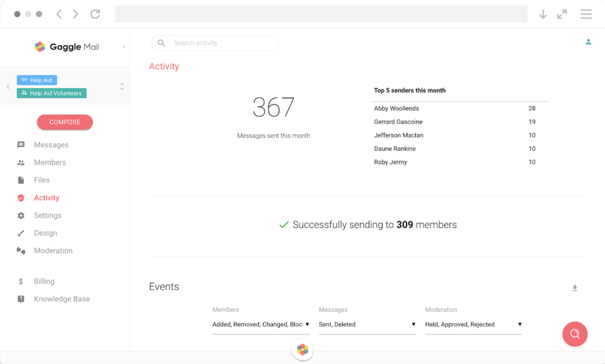Click the user account icon top right
Viewport: 605px width, 364px height.
tap(588, 42)
